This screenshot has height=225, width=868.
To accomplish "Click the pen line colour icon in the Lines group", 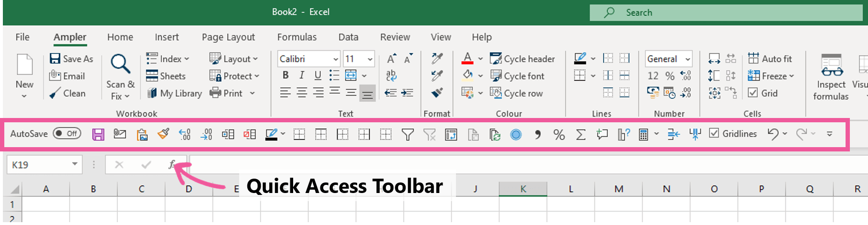I will (580, 58).
